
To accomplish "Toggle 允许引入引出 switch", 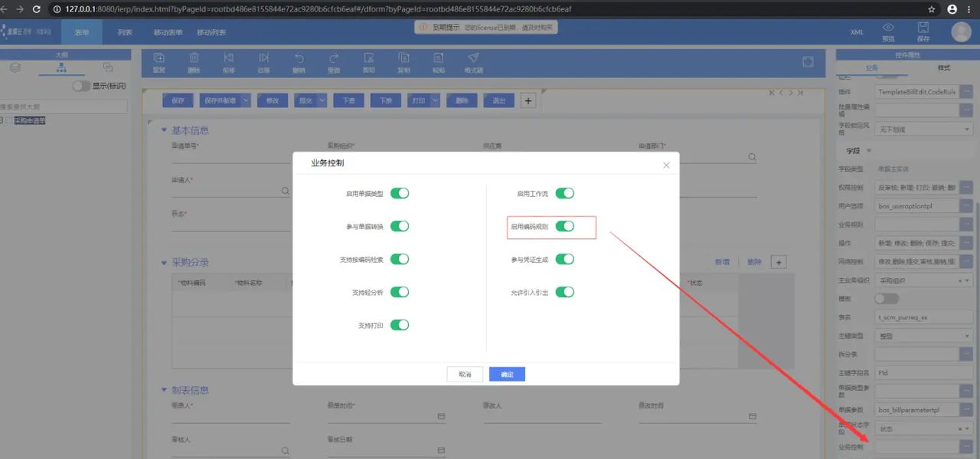I will (564, 292).
